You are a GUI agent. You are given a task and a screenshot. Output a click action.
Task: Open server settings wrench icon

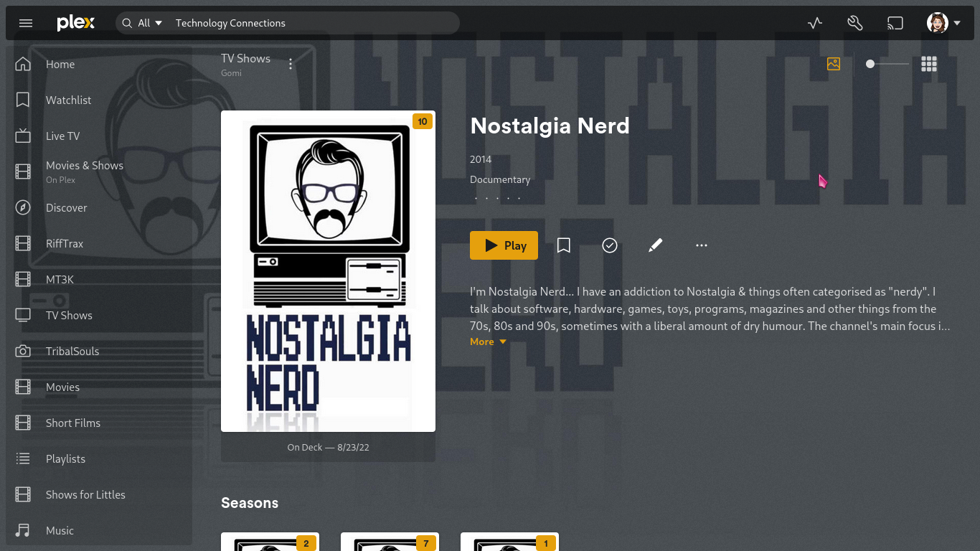tap(854, 23)
